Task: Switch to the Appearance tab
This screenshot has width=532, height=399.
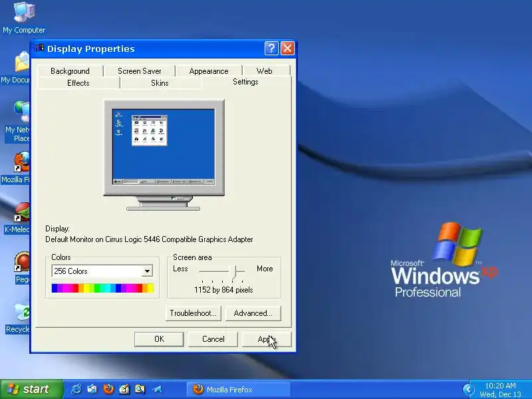Action: tap(209, 71)
